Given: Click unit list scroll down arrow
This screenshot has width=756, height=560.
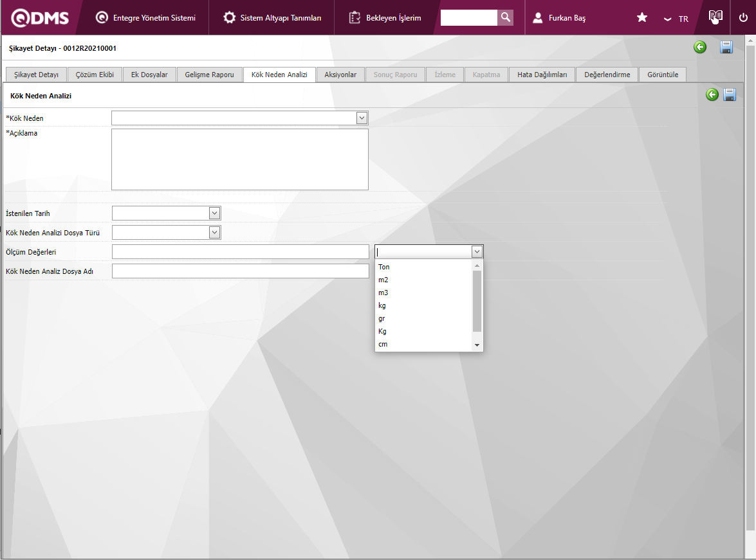Looking at the screenshot, I should coord(477,345).
